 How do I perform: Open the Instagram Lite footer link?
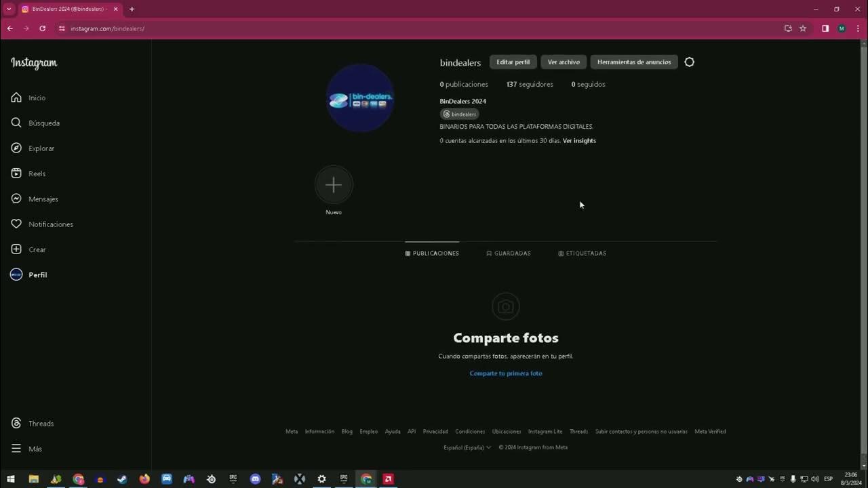click(545, 431)
